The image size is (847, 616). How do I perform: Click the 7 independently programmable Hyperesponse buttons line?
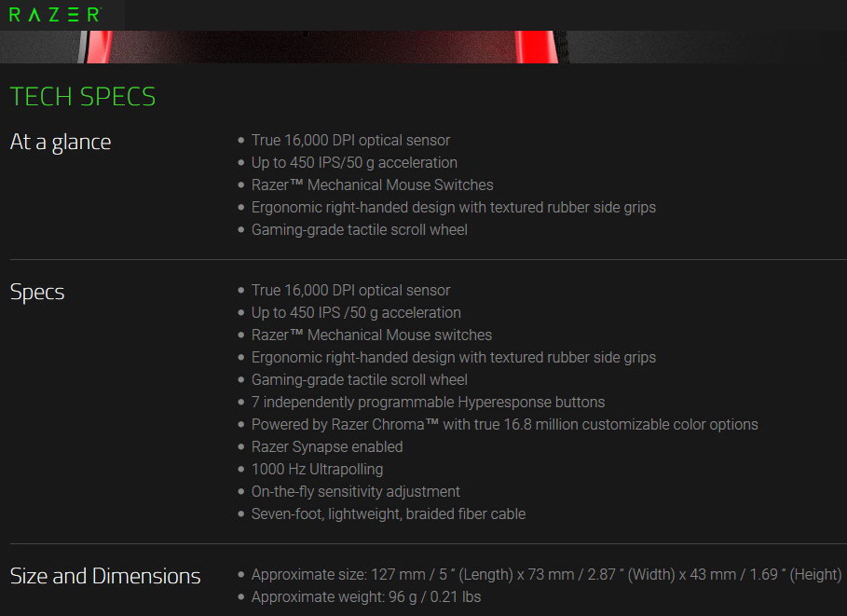(428, 403)
